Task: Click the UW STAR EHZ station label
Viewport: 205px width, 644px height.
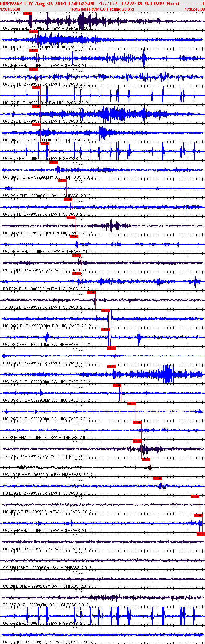Action: 16,531
